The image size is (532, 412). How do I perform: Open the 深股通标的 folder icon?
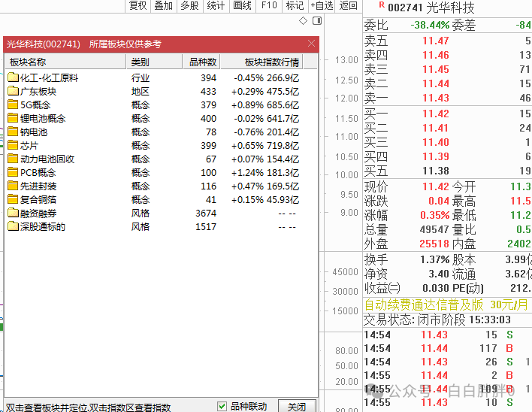coord(13,227)
